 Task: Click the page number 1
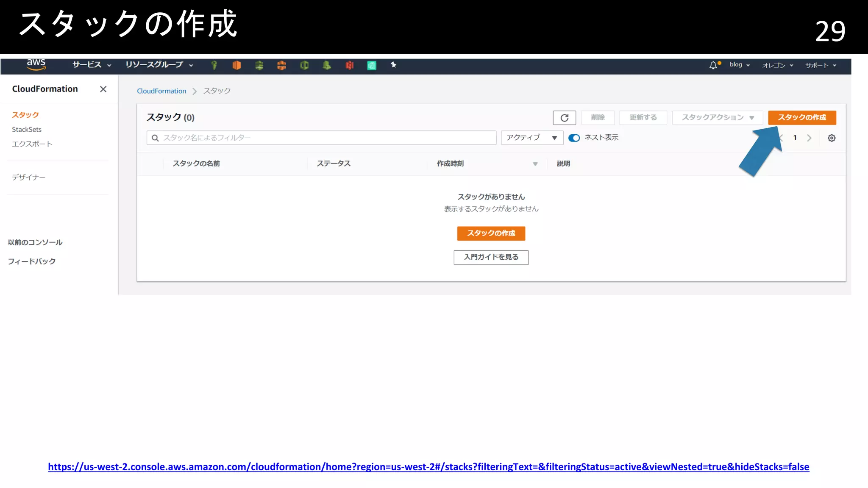795,138
